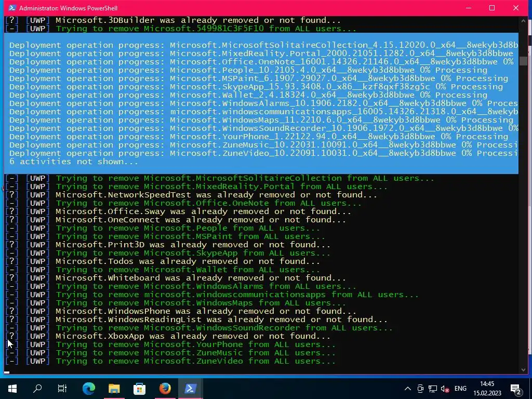Click 'Trying to remove Microsoft.MixedReality.Portal' log line
The height and width of the screenshot is (399, 532).
coord(196,187)
